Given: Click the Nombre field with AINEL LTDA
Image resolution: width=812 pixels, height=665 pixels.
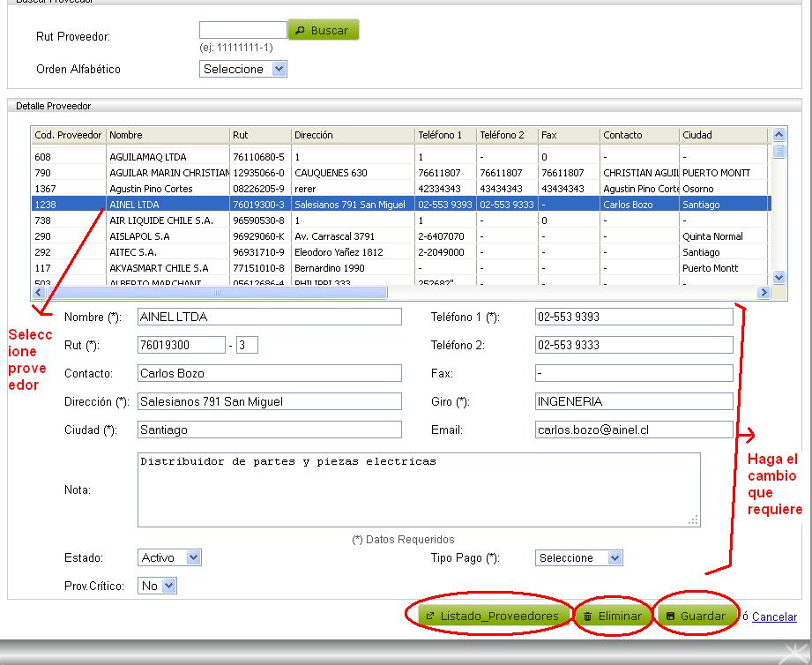Looking at the screenshot, I should point(269,317).
